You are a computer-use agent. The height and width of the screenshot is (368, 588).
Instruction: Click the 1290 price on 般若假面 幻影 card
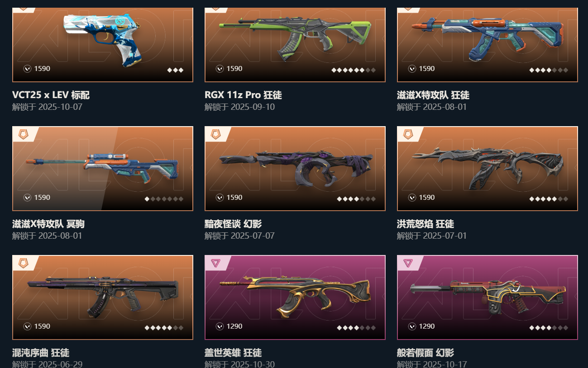click(427, 326)
